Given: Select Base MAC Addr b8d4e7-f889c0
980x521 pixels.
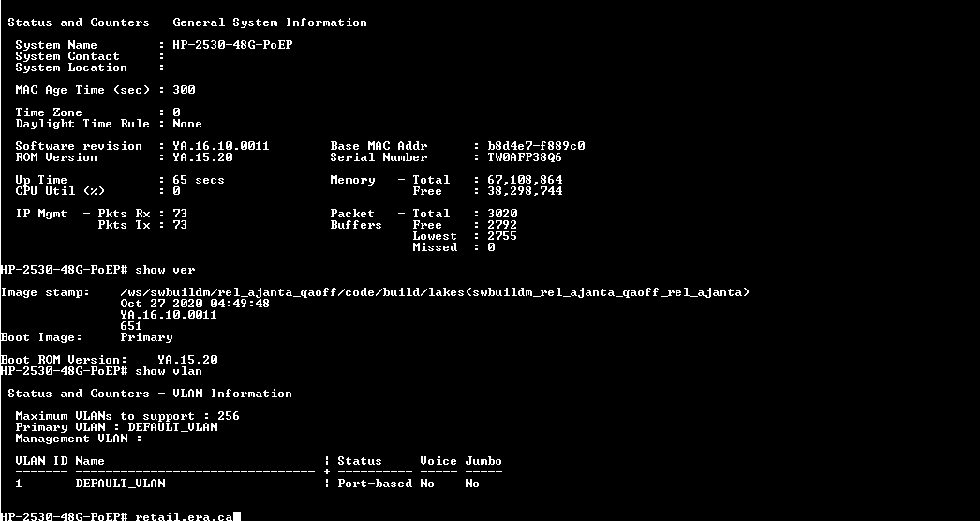Looking at the screenshot, I should tap(536, 146).
